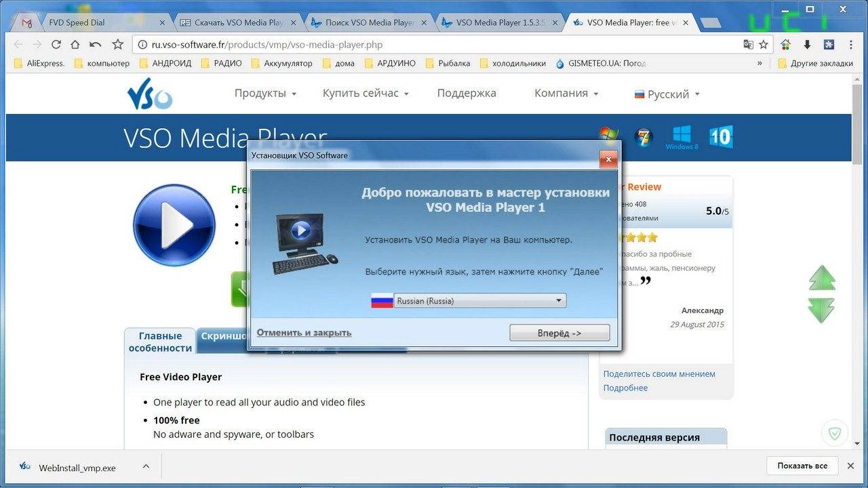868x488 pixels.
Task: Open the GISMETEO.UA bookmark
Action: click(x=601, y=63)
